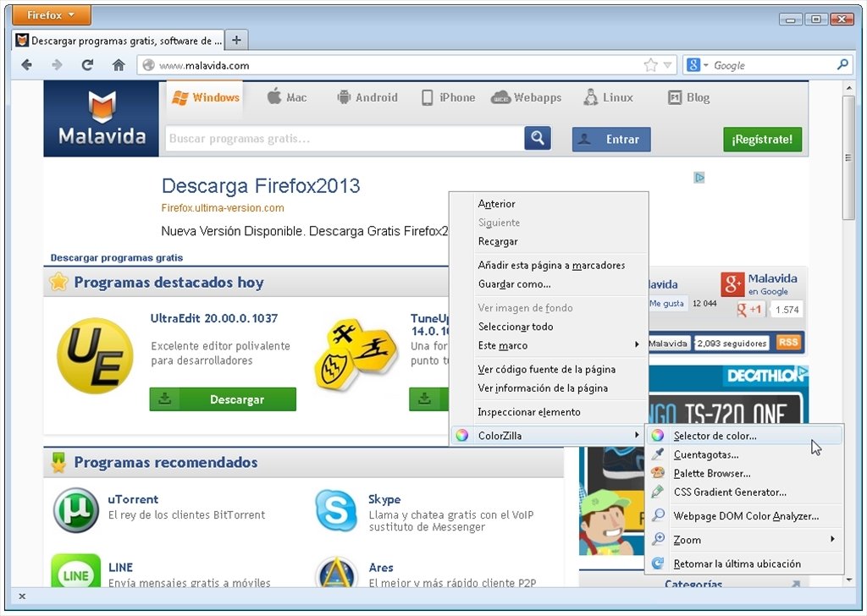Switch to the iPhone platform tab
The image size is (867, 616).
[x=448, y=98]
